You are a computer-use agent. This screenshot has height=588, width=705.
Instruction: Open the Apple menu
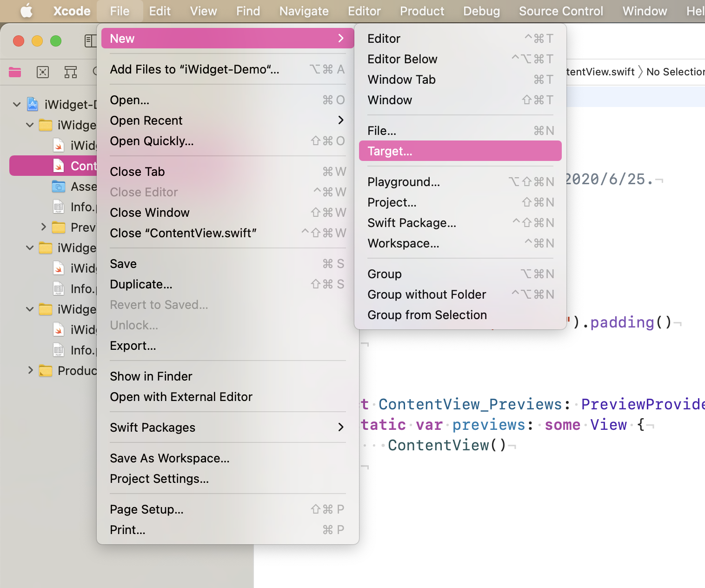(27, 11)
